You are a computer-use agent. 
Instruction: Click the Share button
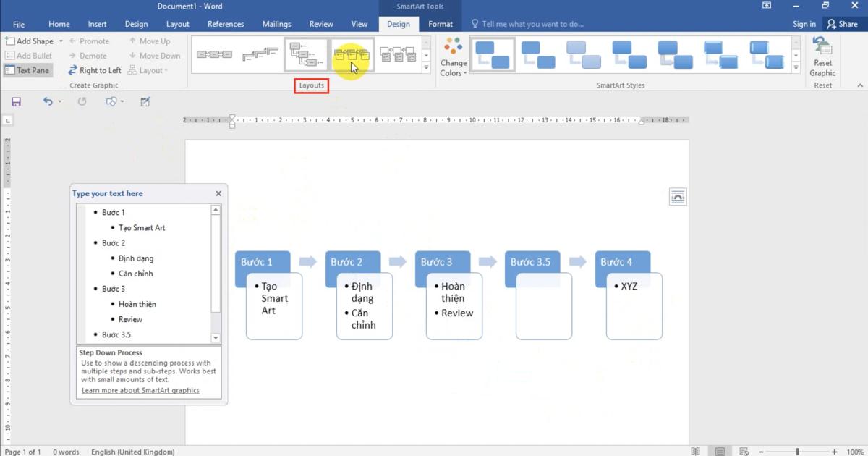click(842, 24)
